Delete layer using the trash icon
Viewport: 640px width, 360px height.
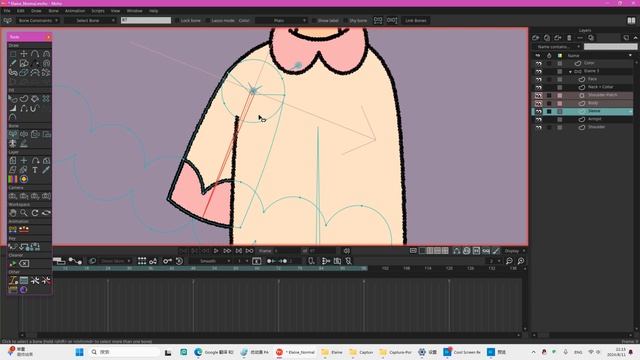[569, 38]
